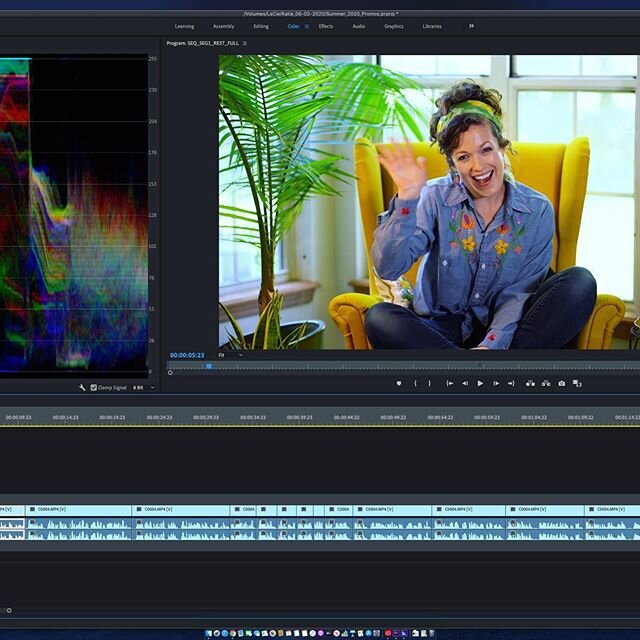Click the Lumetri waveform scope display

click(74, 215)
